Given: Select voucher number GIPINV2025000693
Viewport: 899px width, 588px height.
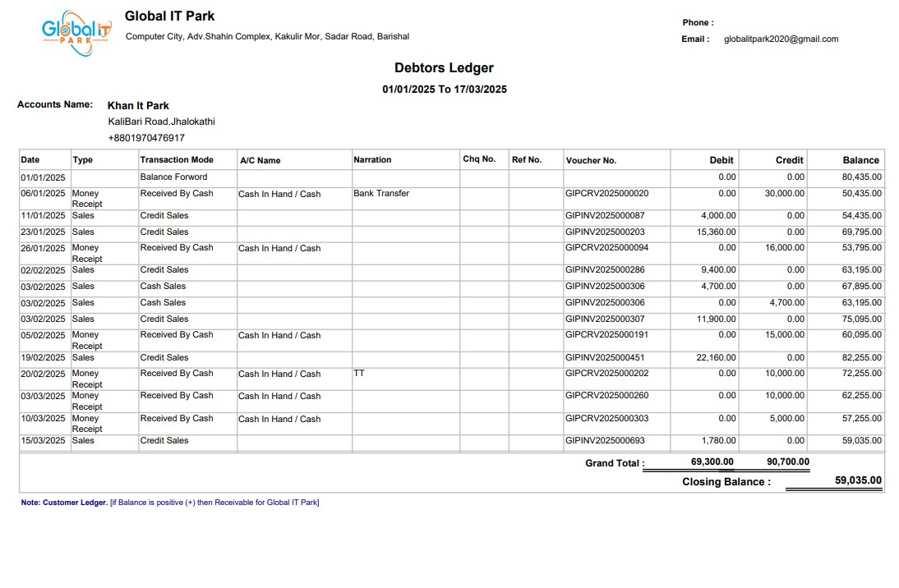Looking at the screenshot, I should tap(605, 441).
